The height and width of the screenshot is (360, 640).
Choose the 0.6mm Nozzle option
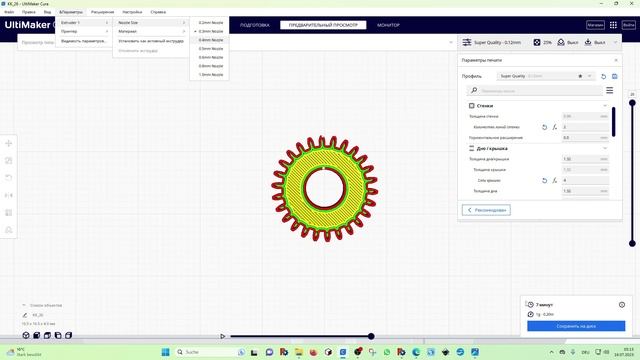coord(209,58)
